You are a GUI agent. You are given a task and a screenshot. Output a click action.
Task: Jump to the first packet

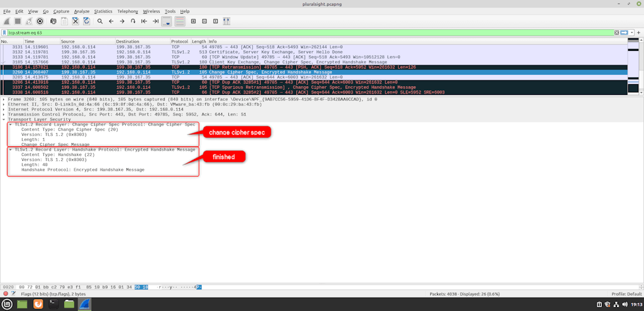[x=144, y=21]
